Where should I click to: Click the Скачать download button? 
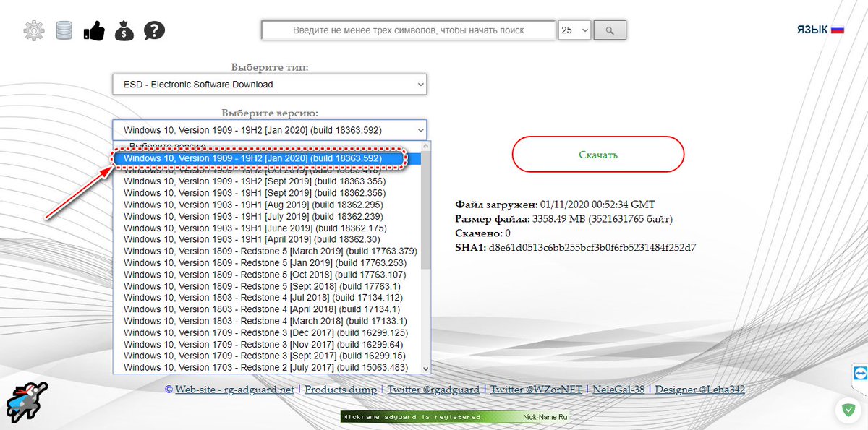click(x=598, y=155)
